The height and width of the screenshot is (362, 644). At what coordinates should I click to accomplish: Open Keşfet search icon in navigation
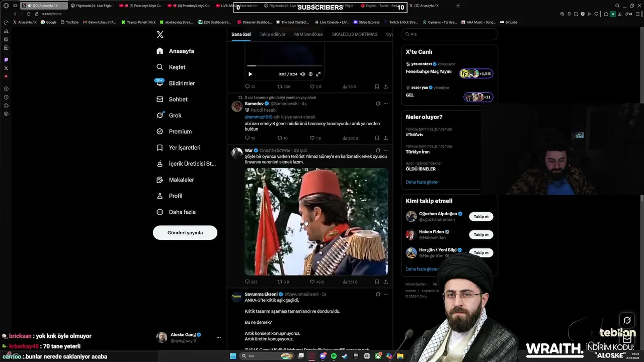[x=160, y=67]
